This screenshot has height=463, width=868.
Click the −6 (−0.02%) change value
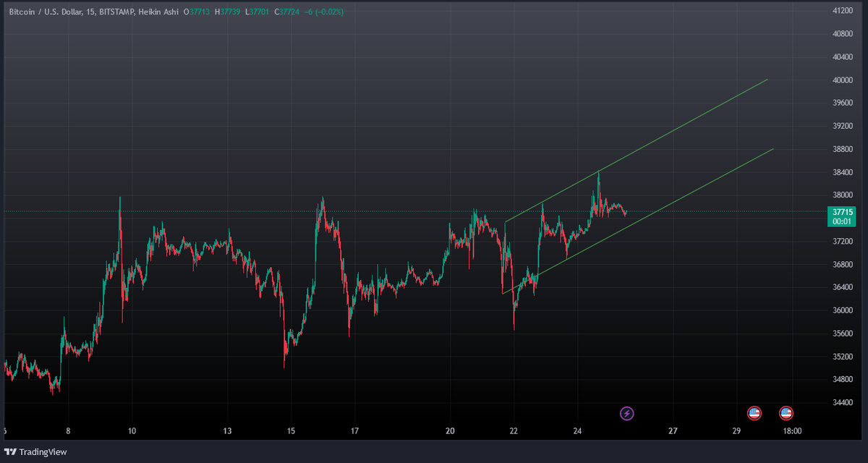[325, 12]
